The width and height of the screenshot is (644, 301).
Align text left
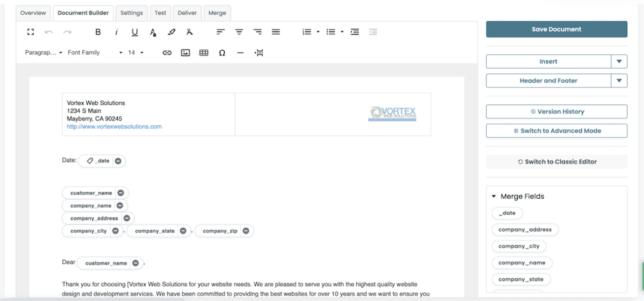pyautogui.click(x=220, y=32)
